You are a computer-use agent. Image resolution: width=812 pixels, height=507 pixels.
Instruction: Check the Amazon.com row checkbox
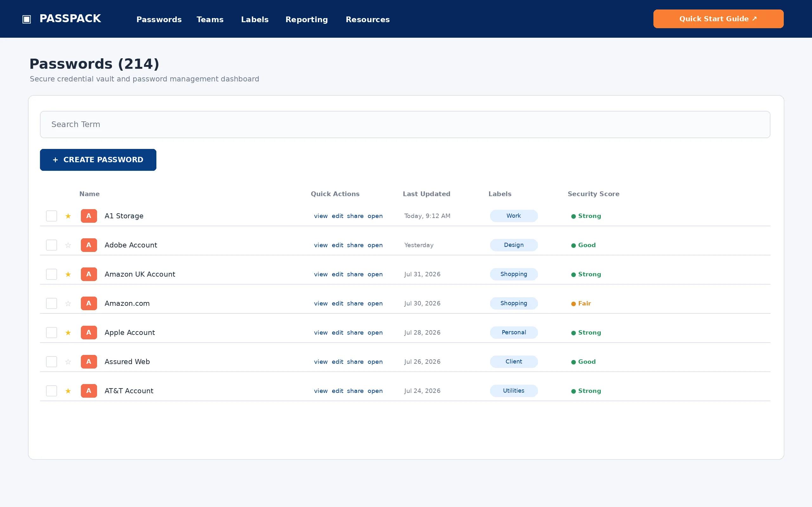click(x=51, y=304)
